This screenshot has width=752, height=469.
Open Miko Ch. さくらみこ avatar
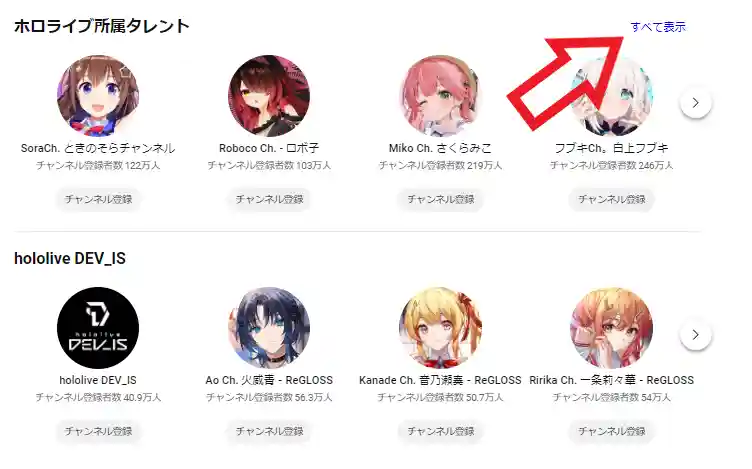point(440,96)
